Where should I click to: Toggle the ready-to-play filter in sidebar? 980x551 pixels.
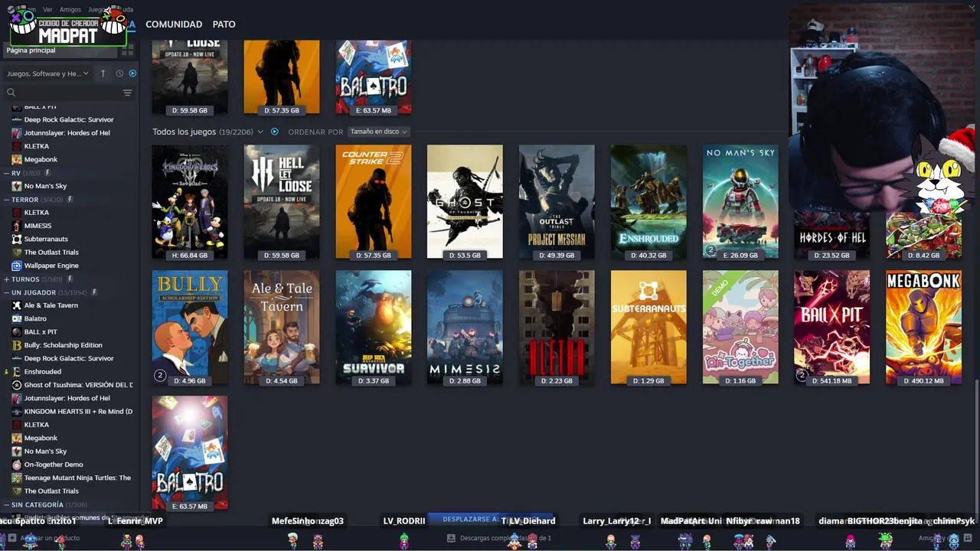(132, 73)
